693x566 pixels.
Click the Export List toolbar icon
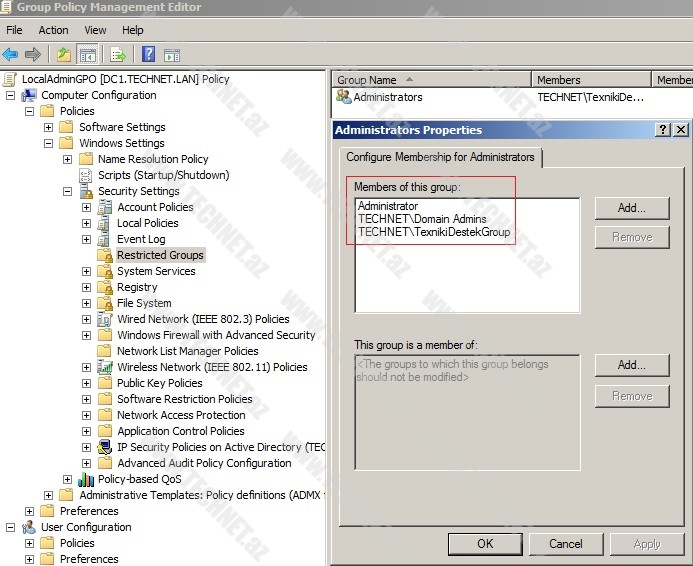[118, 55]
